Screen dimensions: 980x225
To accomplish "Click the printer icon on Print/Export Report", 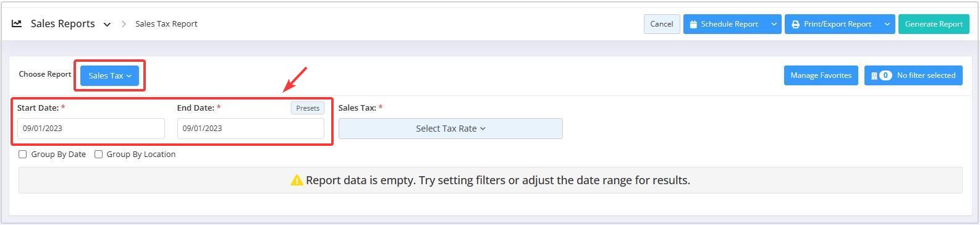I will click(795, 24).
